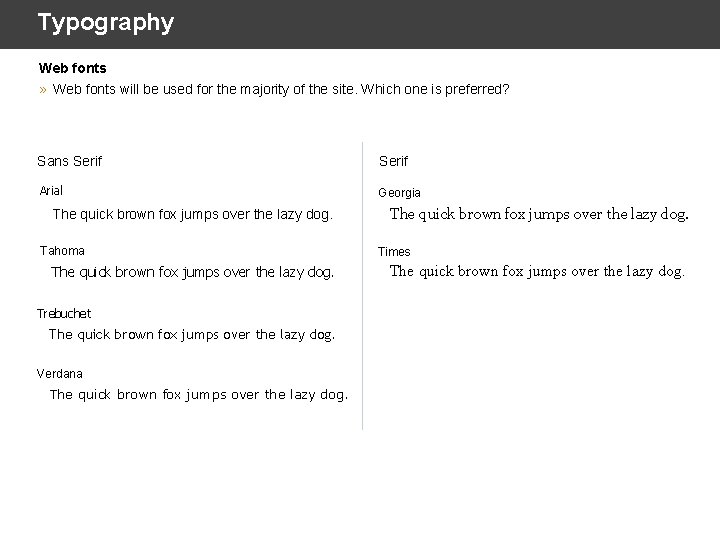Click the » bullet marker

(43, 90)
